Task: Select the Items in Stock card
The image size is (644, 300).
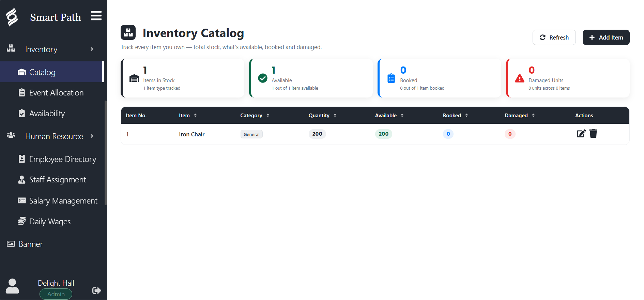Action: coord(183,78)
